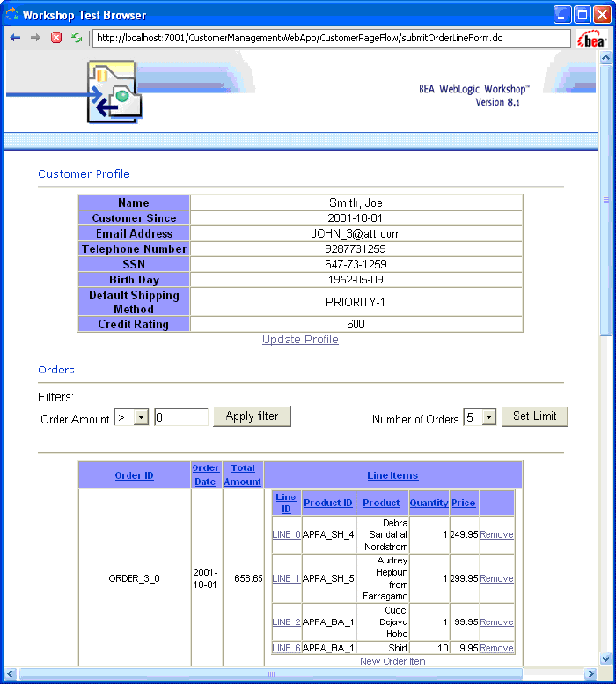Remove the Shirt line item
The height and width of the screenshot is (684, 616).
[496, 648]
